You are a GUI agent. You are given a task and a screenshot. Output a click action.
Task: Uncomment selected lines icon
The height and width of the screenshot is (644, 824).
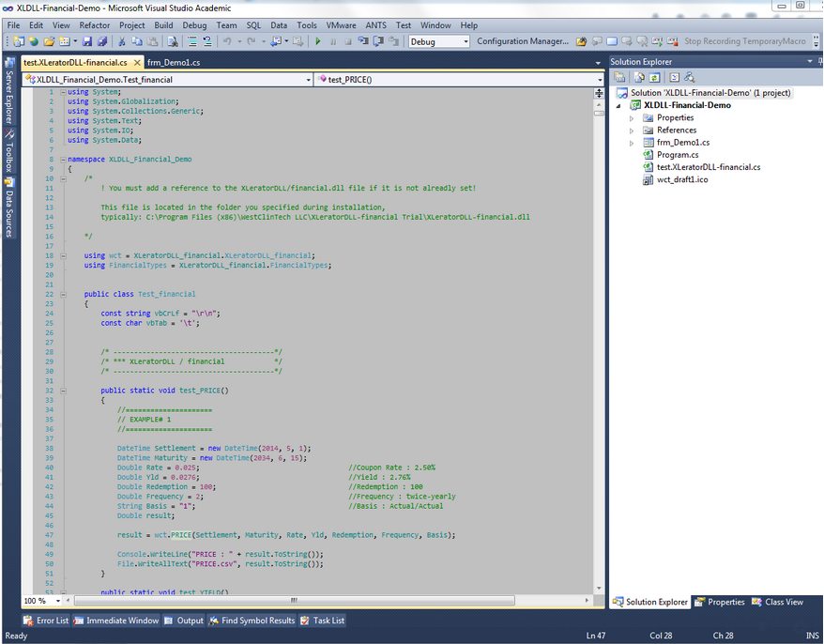[x=207, y=41]
